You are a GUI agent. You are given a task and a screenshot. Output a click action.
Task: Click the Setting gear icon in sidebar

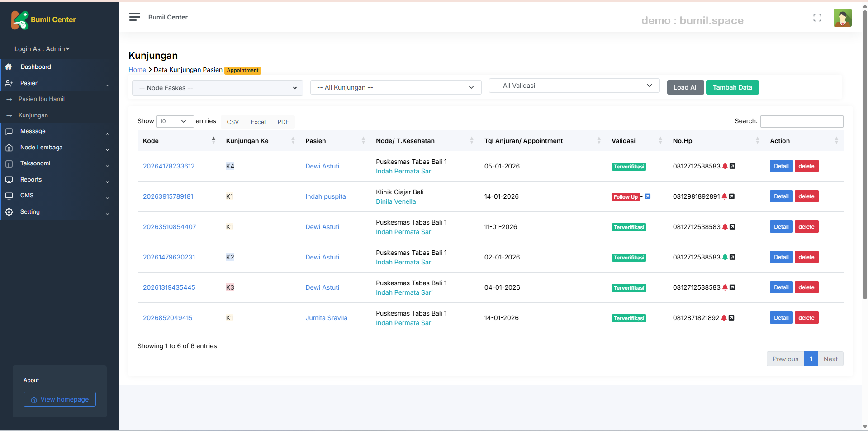[9, 212]
